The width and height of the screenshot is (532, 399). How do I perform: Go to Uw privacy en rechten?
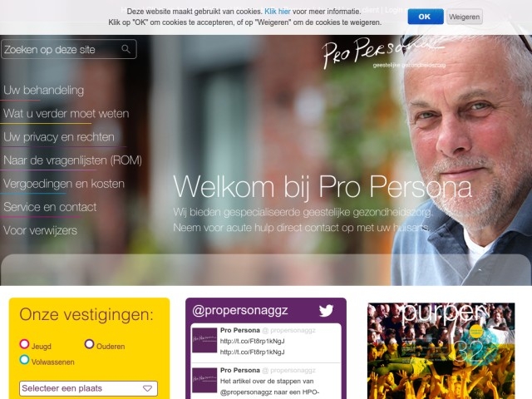pyautogui.click(x=59, y=136)
